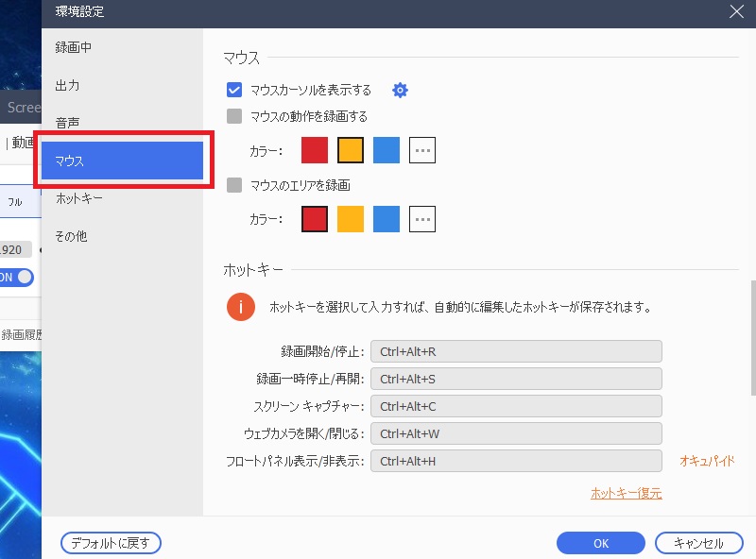756x559 pixels.
Task: Toggle the ON switch in background window
Action: [x=16, y=277]
